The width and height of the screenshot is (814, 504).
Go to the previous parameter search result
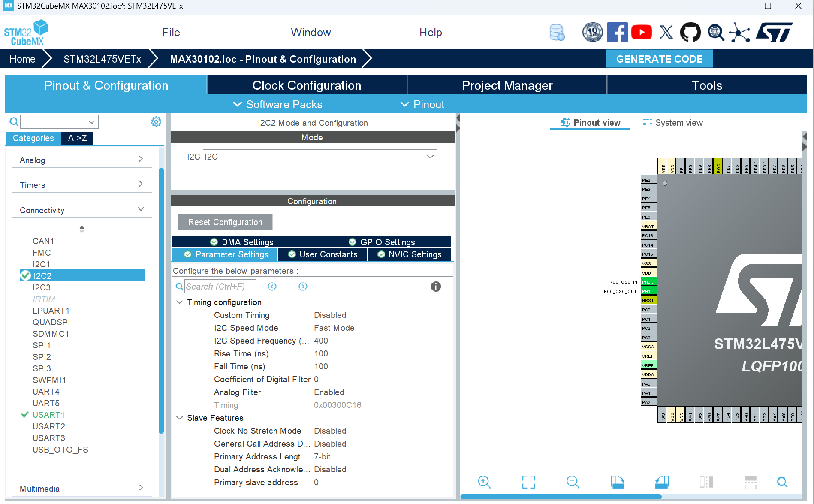pos(272,287)
